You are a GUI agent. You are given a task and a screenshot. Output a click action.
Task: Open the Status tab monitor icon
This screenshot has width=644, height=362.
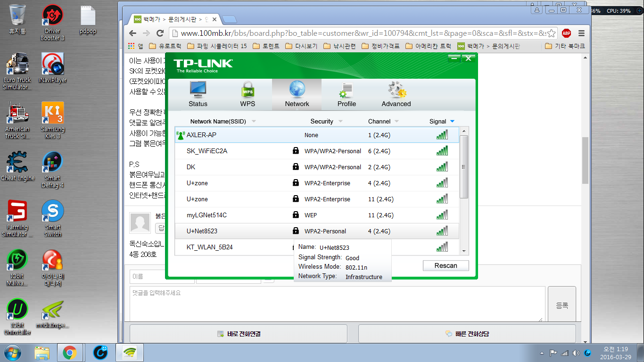(198, 89)
